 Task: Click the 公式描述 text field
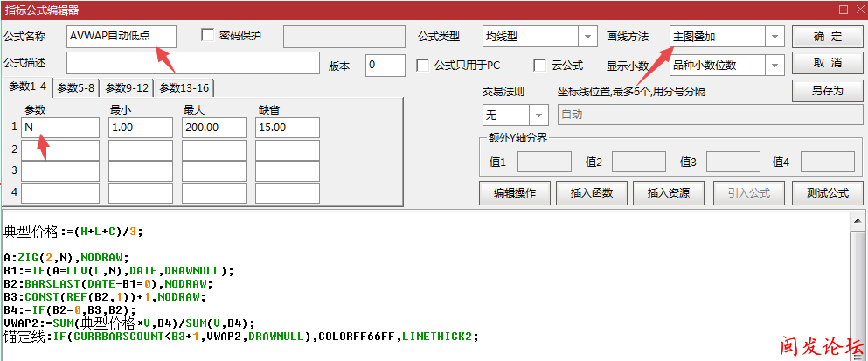coord(192,64)
